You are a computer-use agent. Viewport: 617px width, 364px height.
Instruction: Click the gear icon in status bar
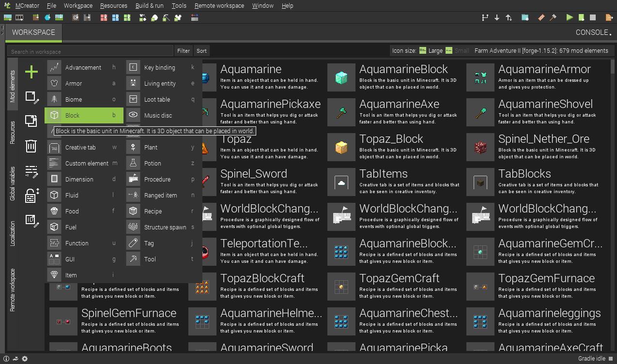pyautogui.click(x=25, y=359)
